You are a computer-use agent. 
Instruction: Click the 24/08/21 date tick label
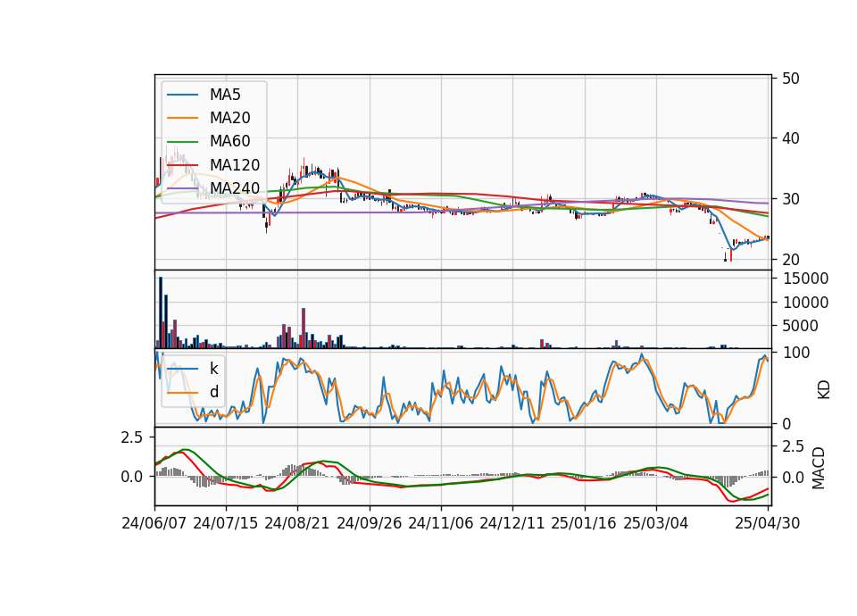pyautogui.click(x=297, y=523)
